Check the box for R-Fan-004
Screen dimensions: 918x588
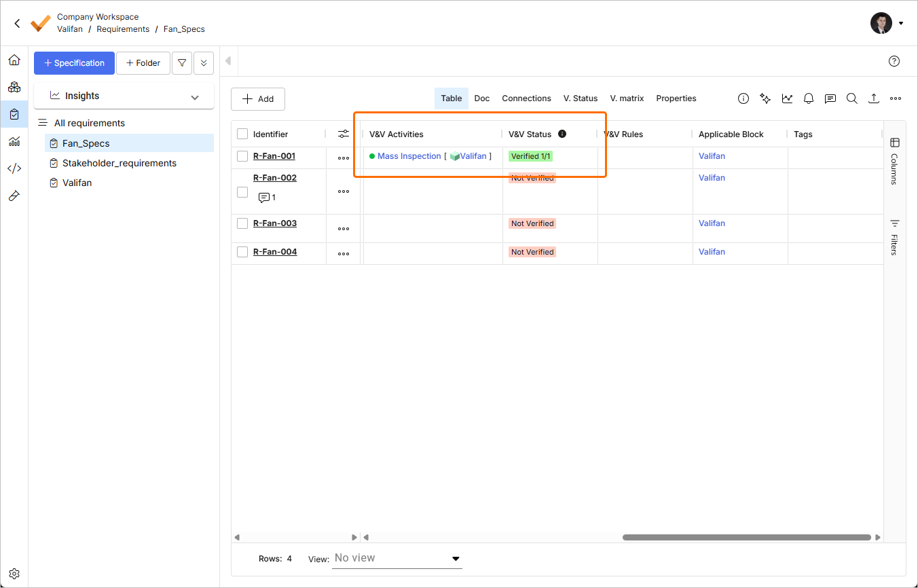242,252
